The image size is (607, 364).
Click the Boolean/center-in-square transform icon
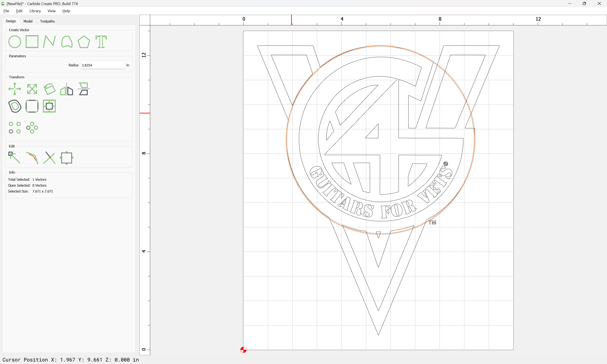[x=49, y=106]
